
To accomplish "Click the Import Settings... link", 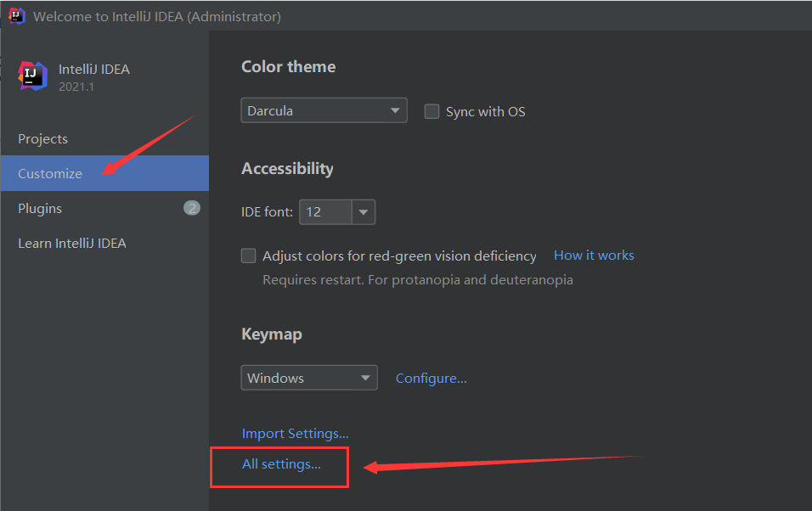I will coord(295,433).
